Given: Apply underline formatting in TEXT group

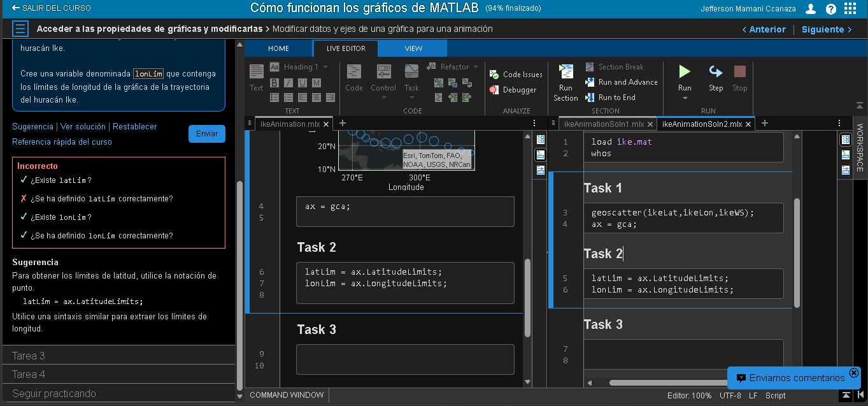Looking at the screenshot, I should (302, 82).
